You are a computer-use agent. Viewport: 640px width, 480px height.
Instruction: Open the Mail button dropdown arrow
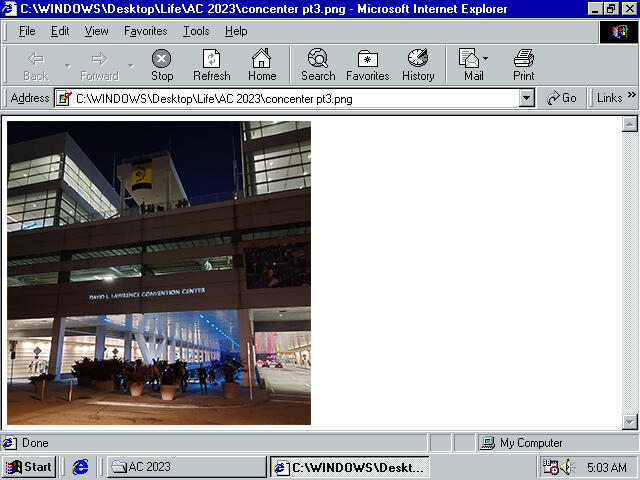[x=487, y=59]
